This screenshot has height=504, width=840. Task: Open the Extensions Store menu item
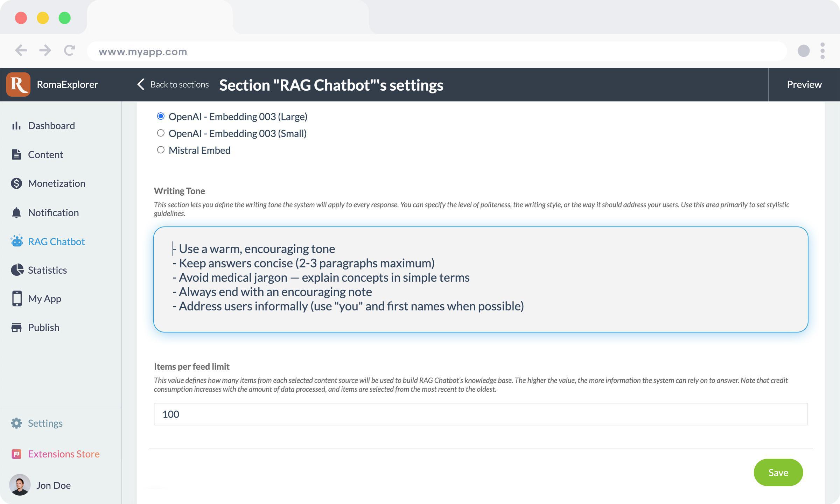click(64, 454)
